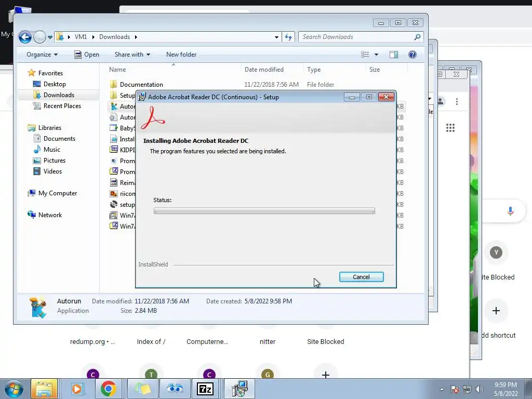Click the Explorer forward navigation button

(x=39, y=37)
